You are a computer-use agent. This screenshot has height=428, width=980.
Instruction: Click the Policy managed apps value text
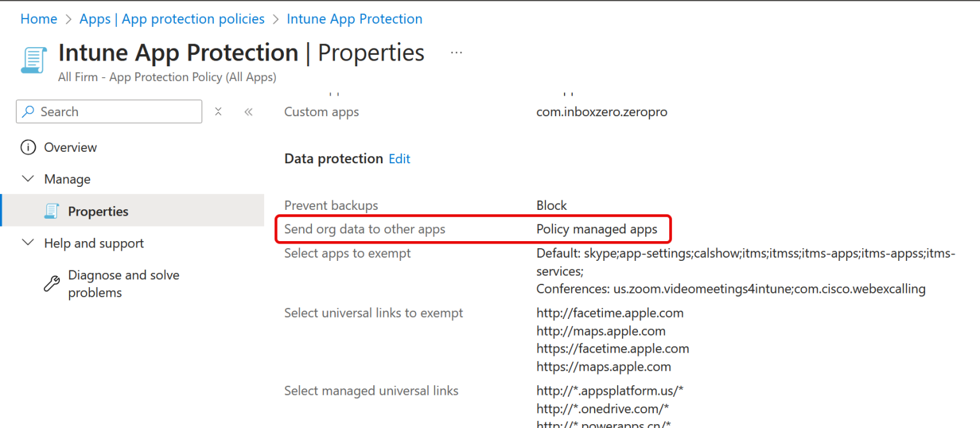[x=596, y=229]
